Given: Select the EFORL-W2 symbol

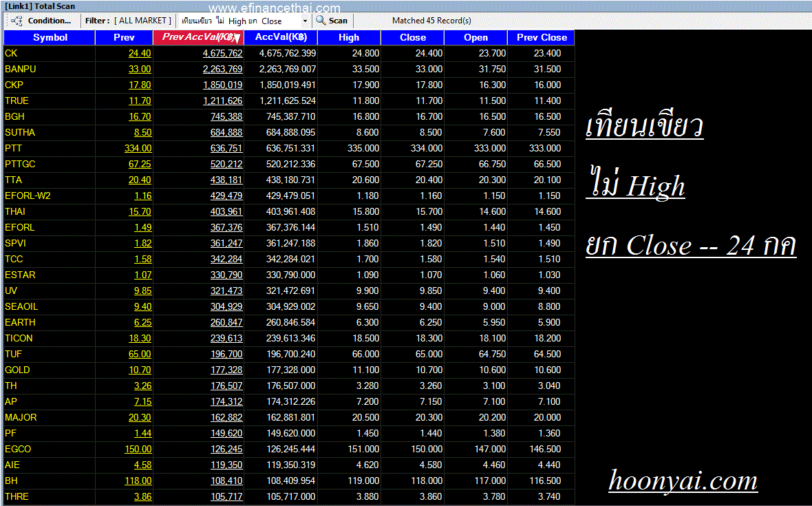Looking at the screenshot, I should pos(28,196).
